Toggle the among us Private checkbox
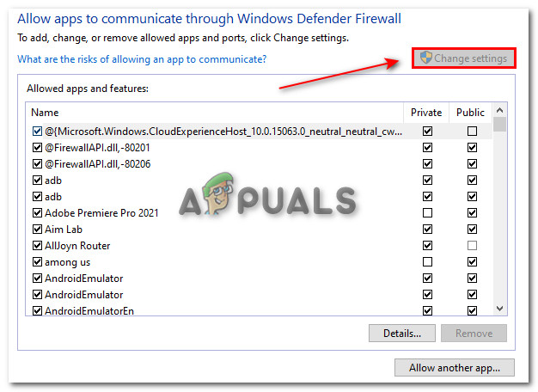 click(427, 261)
